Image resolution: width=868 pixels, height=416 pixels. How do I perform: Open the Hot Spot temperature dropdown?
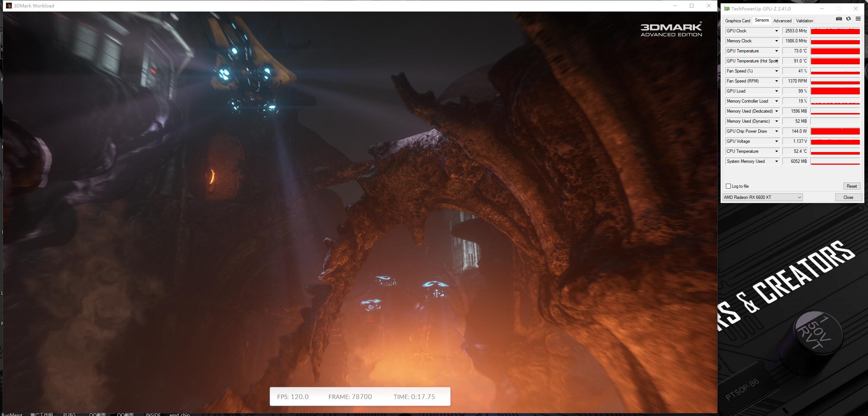[x=776, y=61]
